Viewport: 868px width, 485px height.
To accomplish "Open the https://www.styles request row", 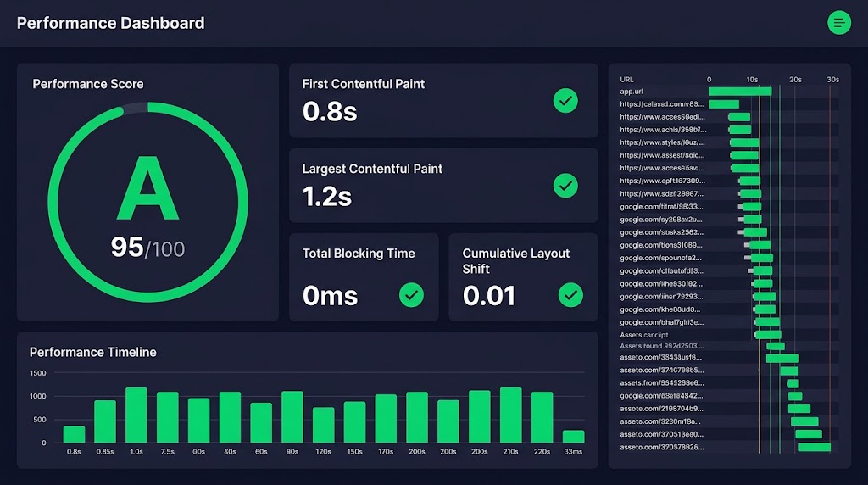I will 729,142.
